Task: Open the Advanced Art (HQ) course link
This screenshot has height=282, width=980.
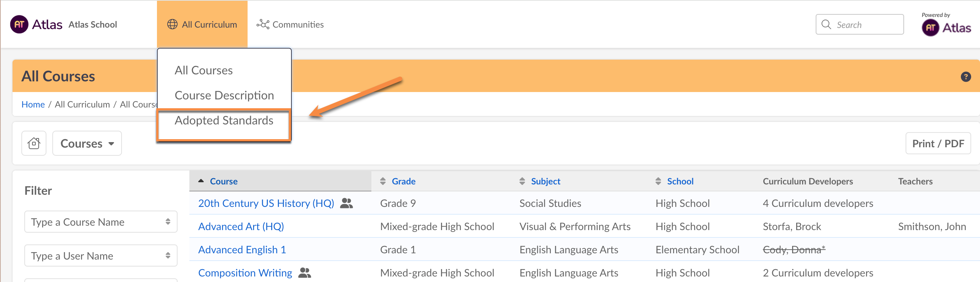Action: (241, 226)
